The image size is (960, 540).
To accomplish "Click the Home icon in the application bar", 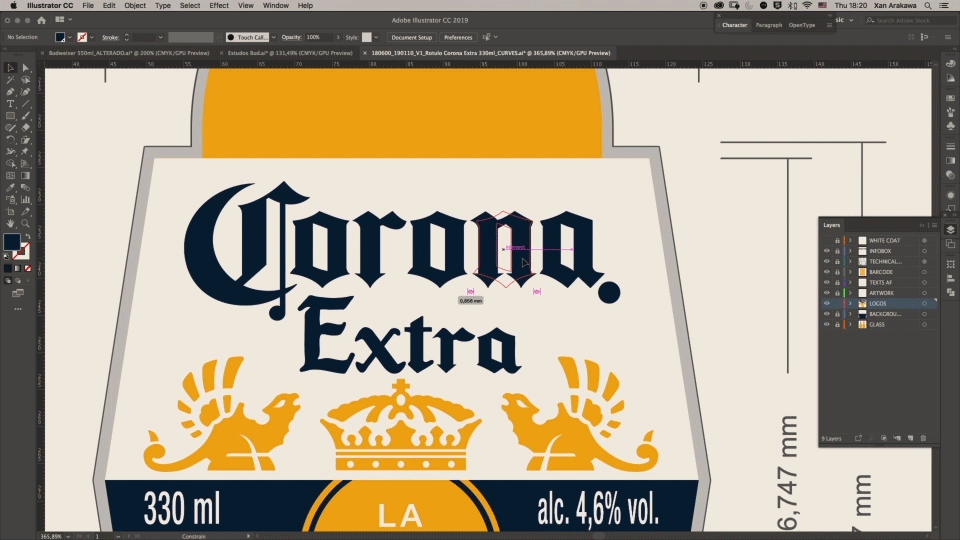I will (42, 20).
